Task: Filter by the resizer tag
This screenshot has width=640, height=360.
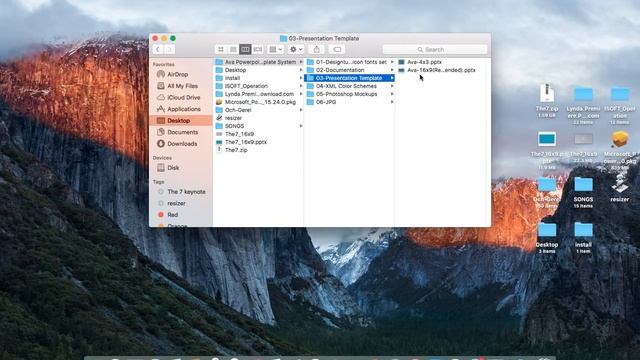Action: pyautogui.click(x=176, y=203)
